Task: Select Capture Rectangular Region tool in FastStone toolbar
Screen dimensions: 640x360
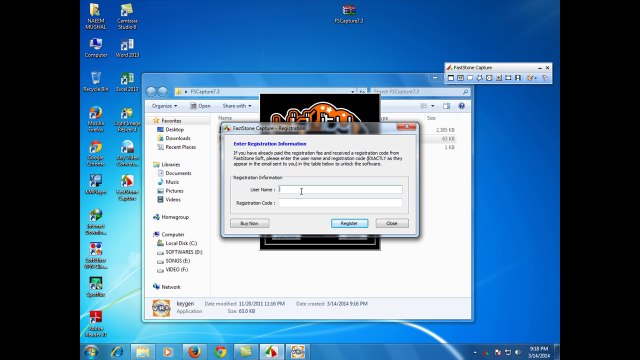Action: (x=470, y=78)
